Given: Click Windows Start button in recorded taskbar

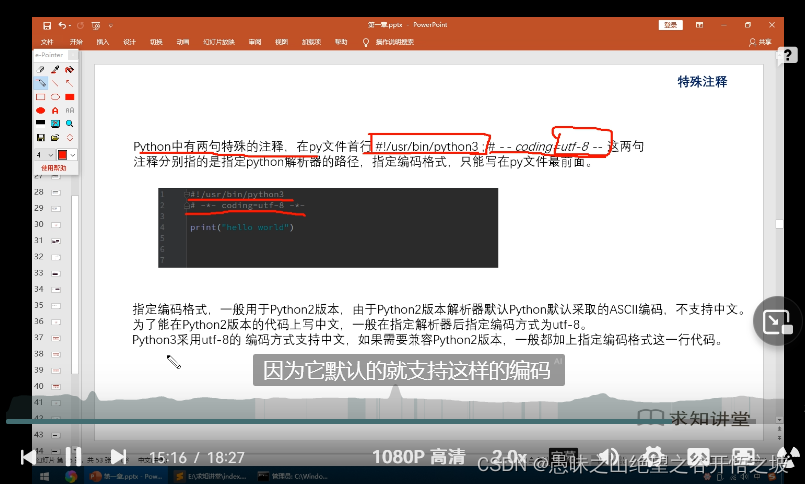Looking at the screenshot, I should [x=44, y=477].
